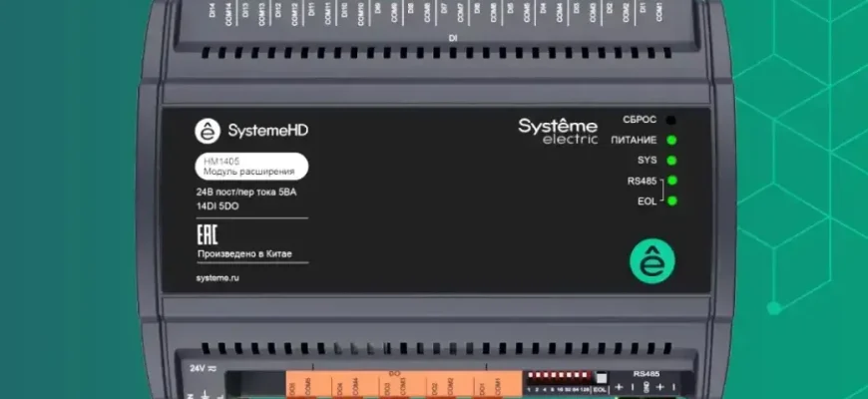Open the systeme.ru website link
The width and height of the screenshot is (868, 399).
pyautogui.click(x=218, y=278)
